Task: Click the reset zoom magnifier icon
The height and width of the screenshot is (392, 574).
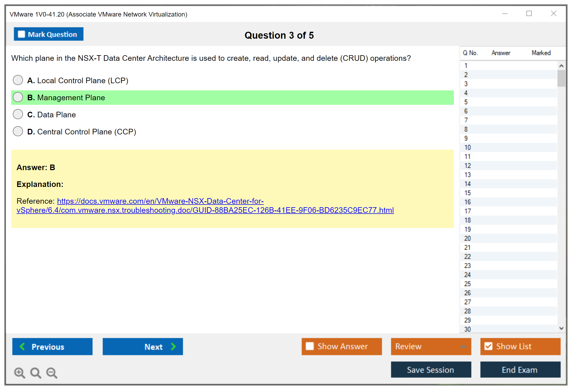Action: (36, 373)
